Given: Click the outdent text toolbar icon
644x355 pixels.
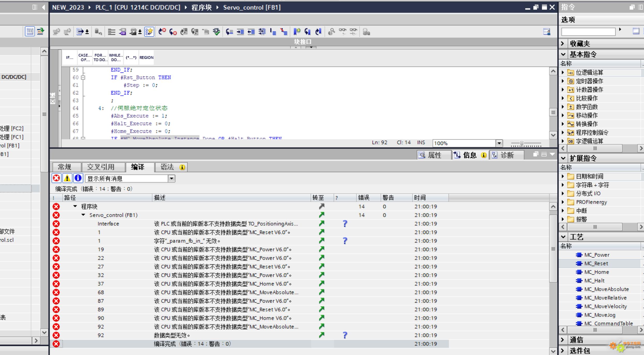Looking at the screenshot, I should click(x=251, y=32).
